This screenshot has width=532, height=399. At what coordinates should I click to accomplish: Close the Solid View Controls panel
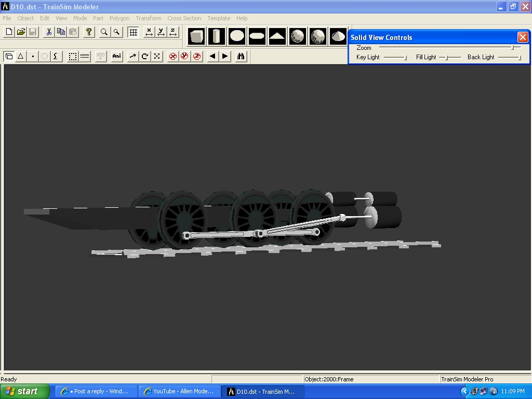[x=523, y=37]
